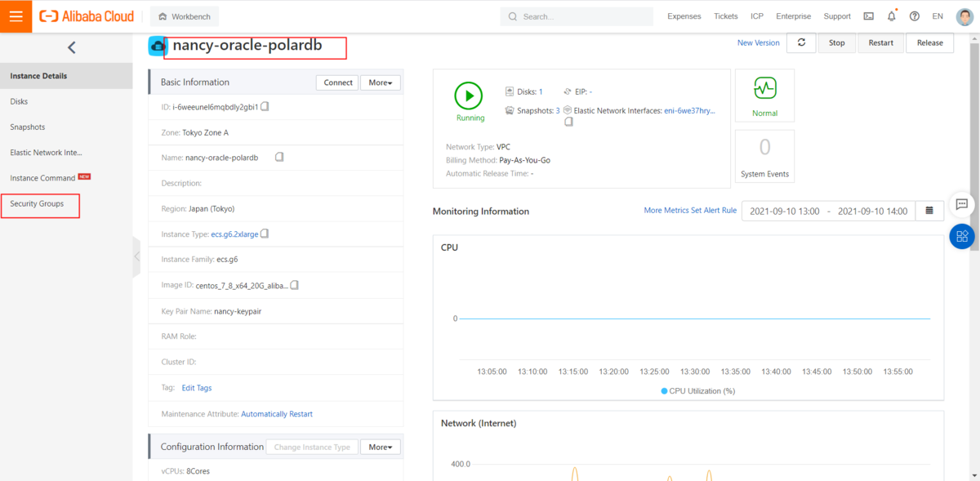Image resolution: width=980 pixels, height=481 pixels.
Task: Click the nancy-keypair key pair name
Action: 238,311
